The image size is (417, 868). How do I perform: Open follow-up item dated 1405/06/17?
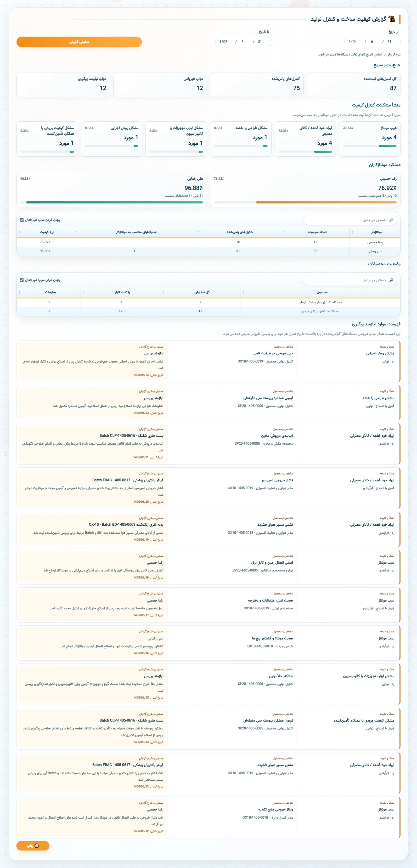(208, 605)
